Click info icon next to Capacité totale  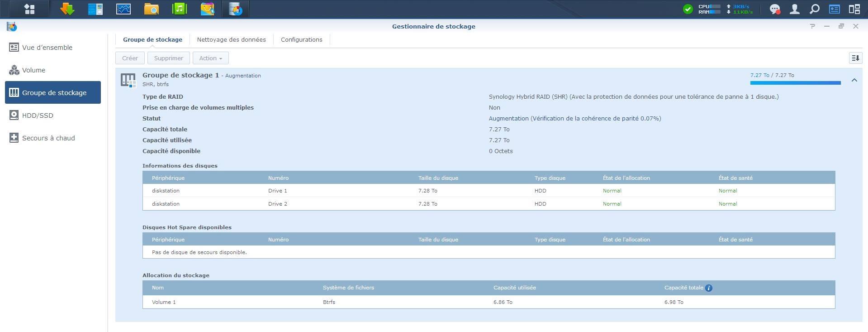click(709, 288)
